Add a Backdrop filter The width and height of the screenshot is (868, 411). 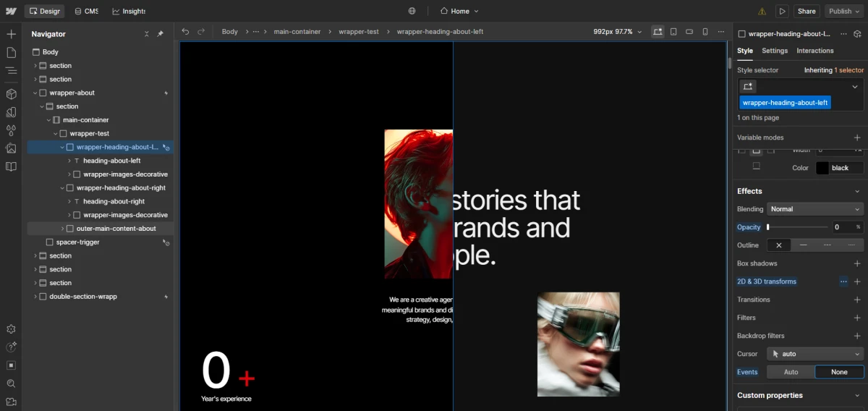tap(857, 336)
